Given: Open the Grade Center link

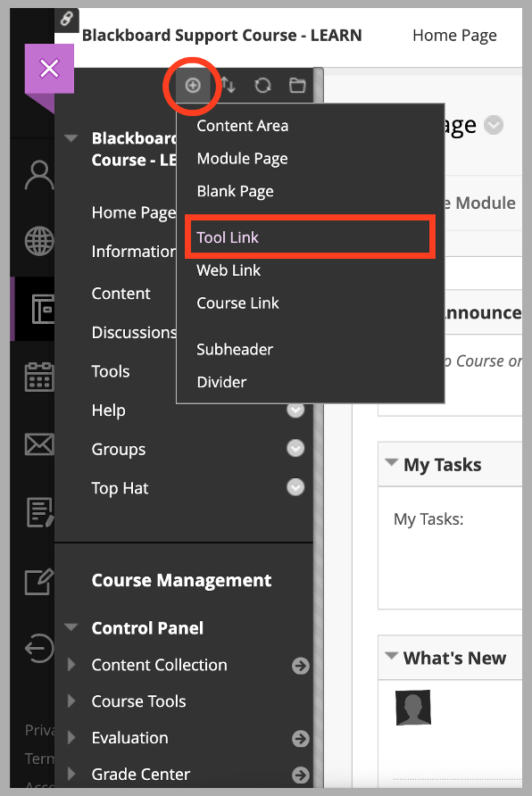Looking at the screenshot, I should (141, 775).
